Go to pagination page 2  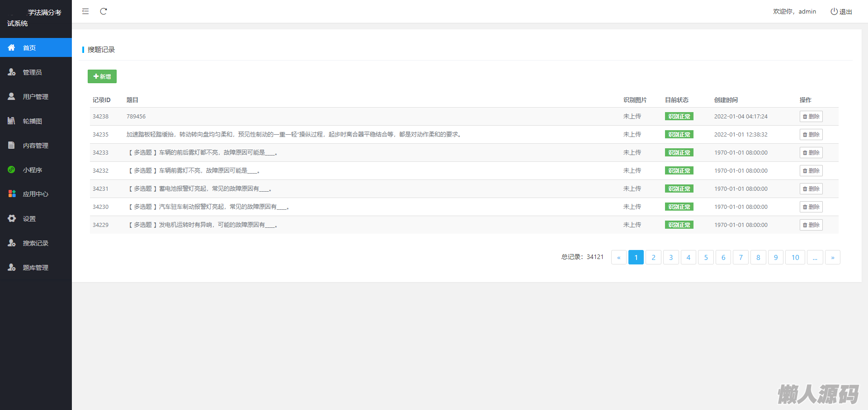(653, 257)
